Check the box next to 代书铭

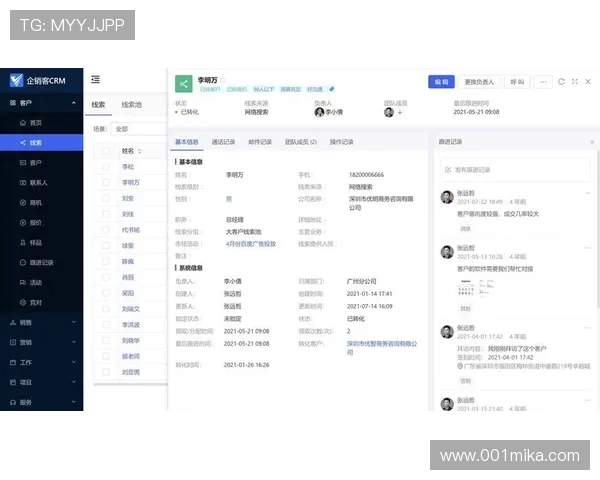click(x=105, y=230)
